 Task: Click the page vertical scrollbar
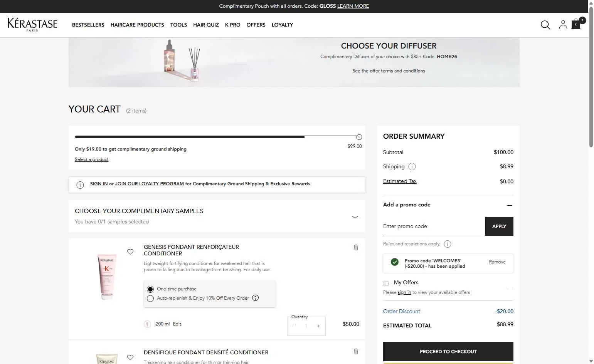pyautogui.click(x=591, y=77)
